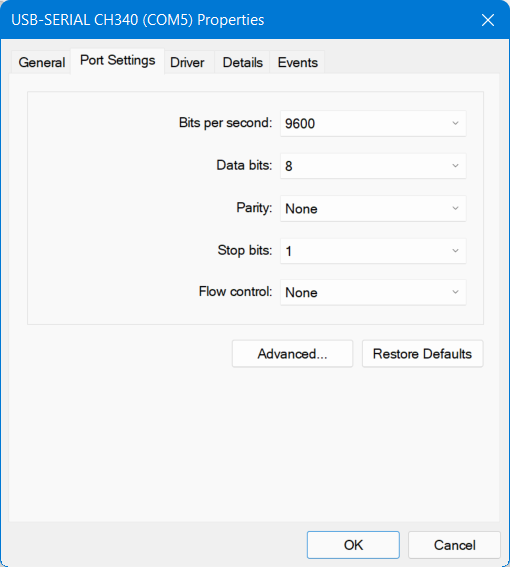Close the COM5 Properties window
This screenshot has width=510, height=567.
click(x=488, y=20)
